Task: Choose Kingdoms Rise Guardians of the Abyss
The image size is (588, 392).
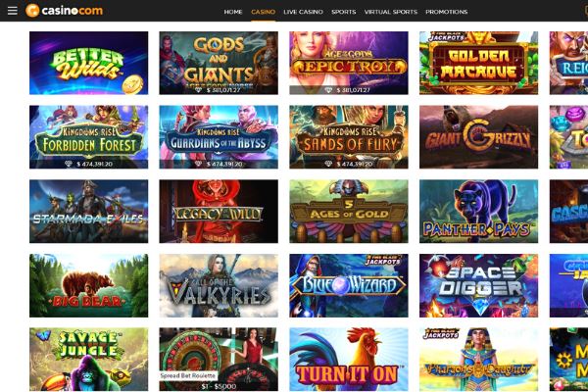Action: pyautogui.click(x=219, y=137)
